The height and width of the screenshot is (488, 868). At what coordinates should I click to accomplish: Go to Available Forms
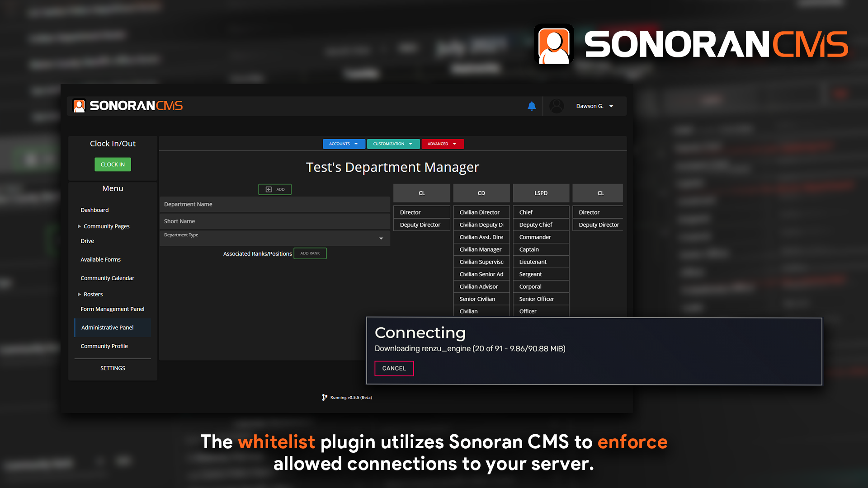(x=100, y=259)
